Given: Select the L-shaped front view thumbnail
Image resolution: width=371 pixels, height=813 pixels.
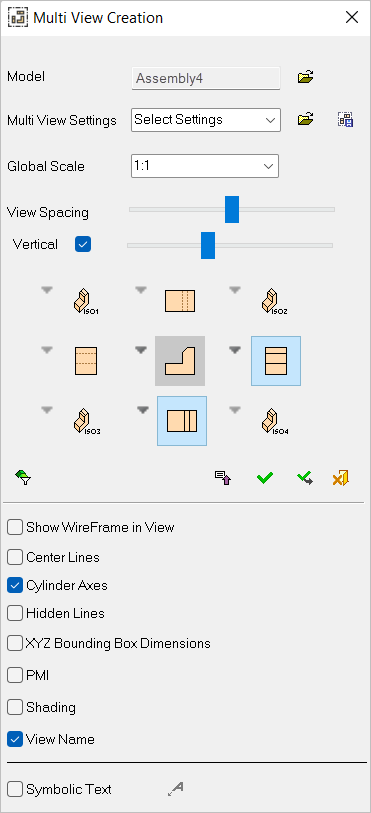Looking at the screenshot, I should click(x=180, y=361).
